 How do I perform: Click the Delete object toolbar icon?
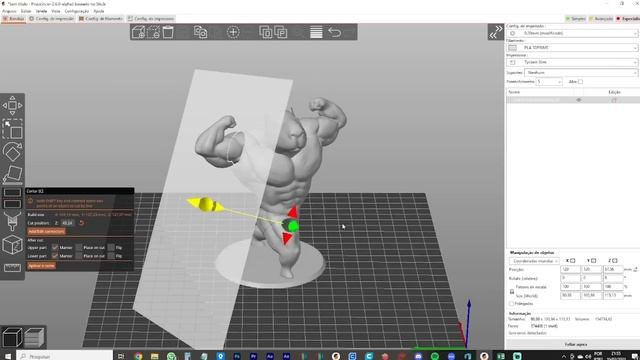click(153, 32)
